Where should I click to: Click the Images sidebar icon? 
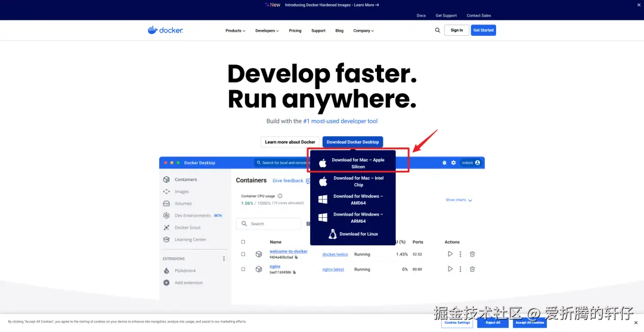(166, 192)
